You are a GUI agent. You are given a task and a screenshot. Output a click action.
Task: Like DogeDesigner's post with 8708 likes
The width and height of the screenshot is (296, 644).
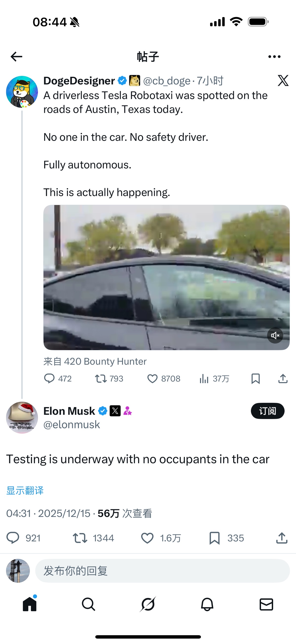[x=164, y=379]
